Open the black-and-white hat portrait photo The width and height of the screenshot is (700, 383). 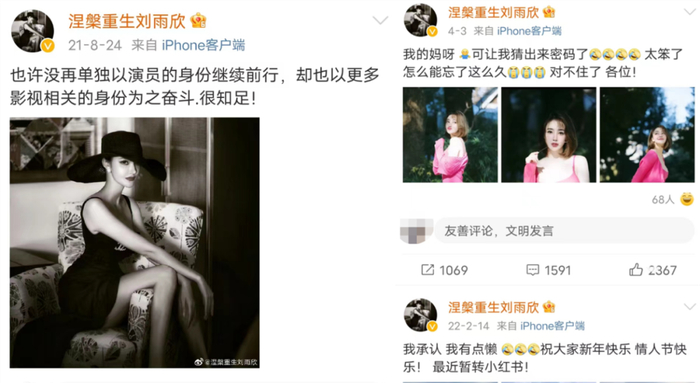(x=134, y=243)
